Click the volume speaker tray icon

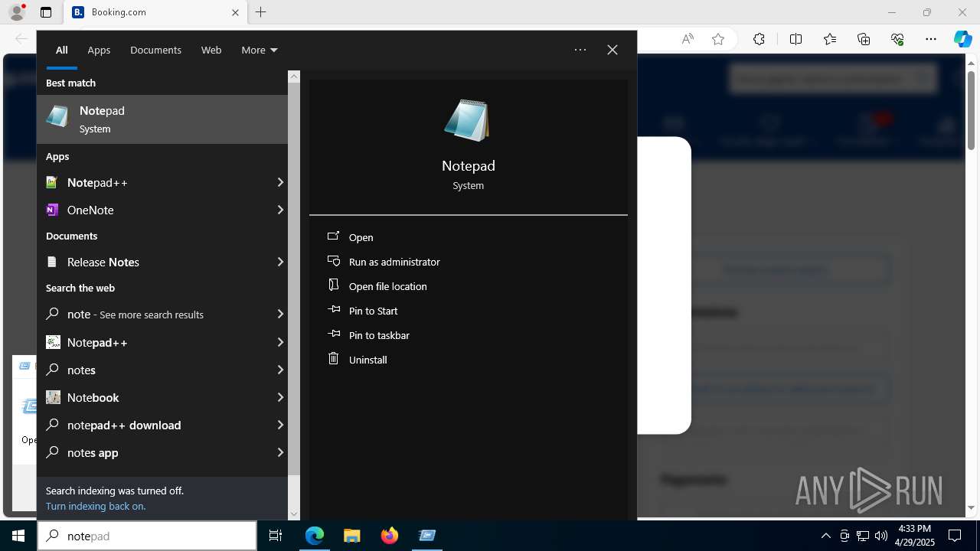881,536
